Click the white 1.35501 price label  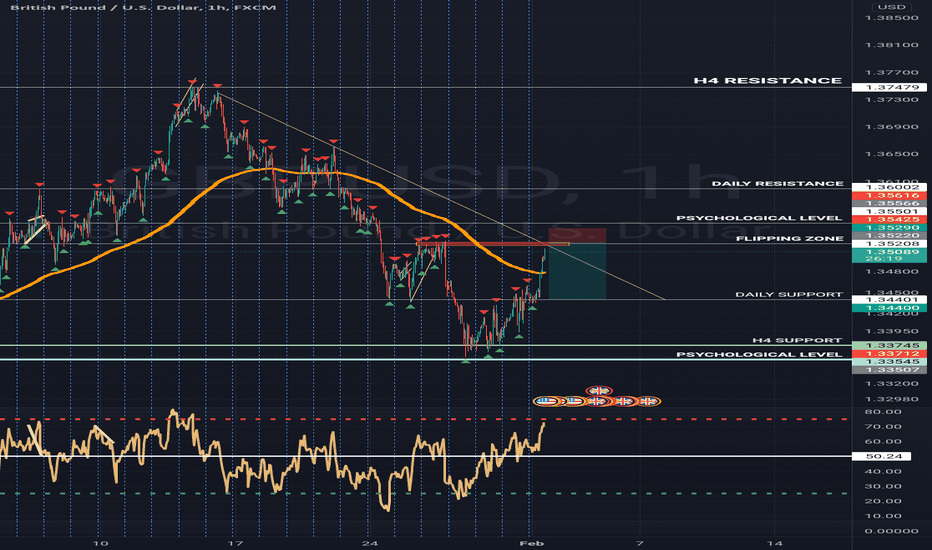click(x=889, y=212)
